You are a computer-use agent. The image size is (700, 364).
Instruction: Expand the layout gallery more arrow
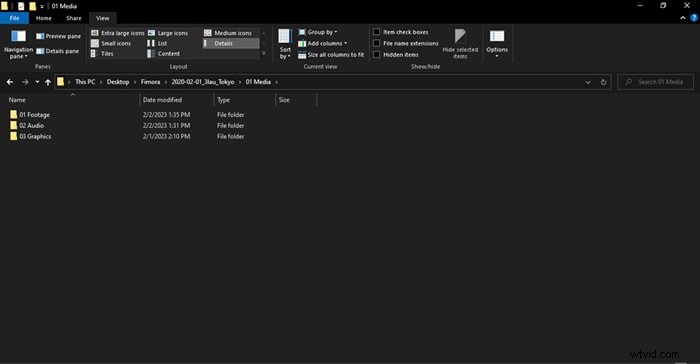tap(264, 54)
